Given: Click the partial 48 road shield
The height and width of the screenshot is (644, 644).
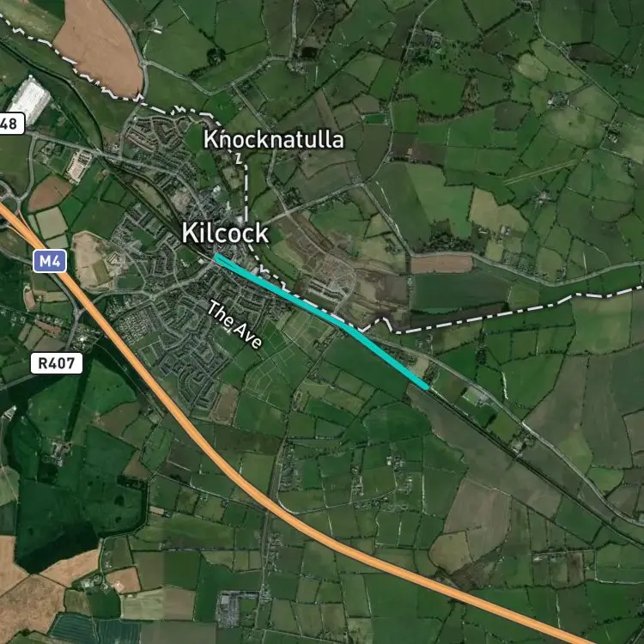Looking at the screenshot, I should [x=11, y=123].
